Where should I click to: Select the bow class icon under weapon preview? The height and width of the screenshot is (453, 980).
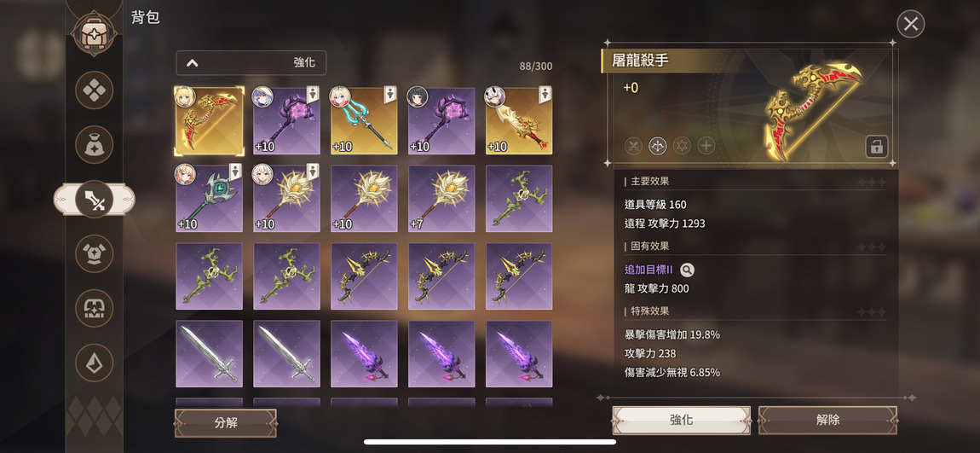(x=658, y=146)
